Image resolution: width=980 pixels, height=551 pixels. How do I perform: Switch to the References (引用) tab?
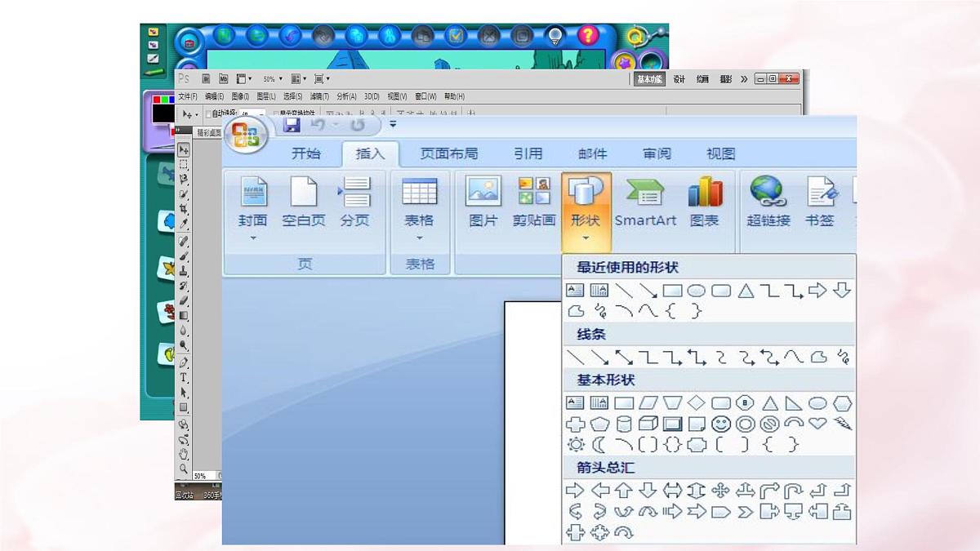528,153
